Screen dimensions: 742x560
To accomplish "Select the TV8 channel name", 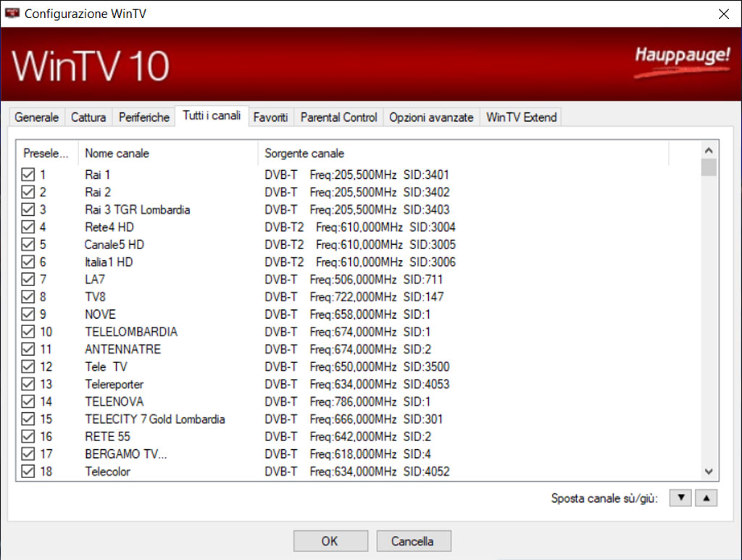I will point(95,297).
